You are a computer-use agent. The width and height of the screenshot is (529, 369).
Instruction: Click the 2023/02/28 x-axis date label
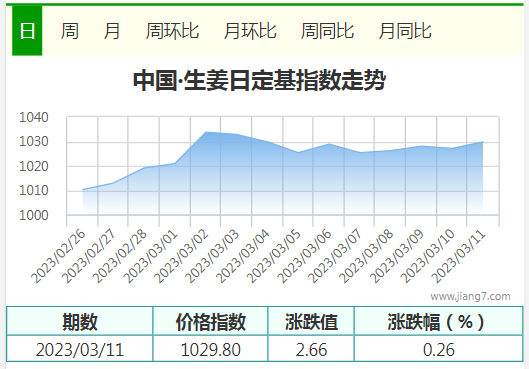(x=120, y=256)
